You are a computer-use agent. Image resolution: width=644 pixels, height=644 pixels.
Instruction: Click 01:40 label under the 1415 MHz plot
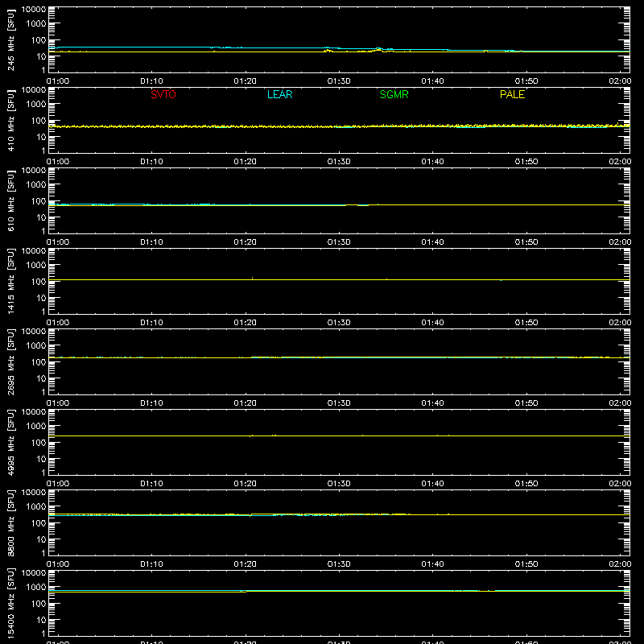(432, 323)
